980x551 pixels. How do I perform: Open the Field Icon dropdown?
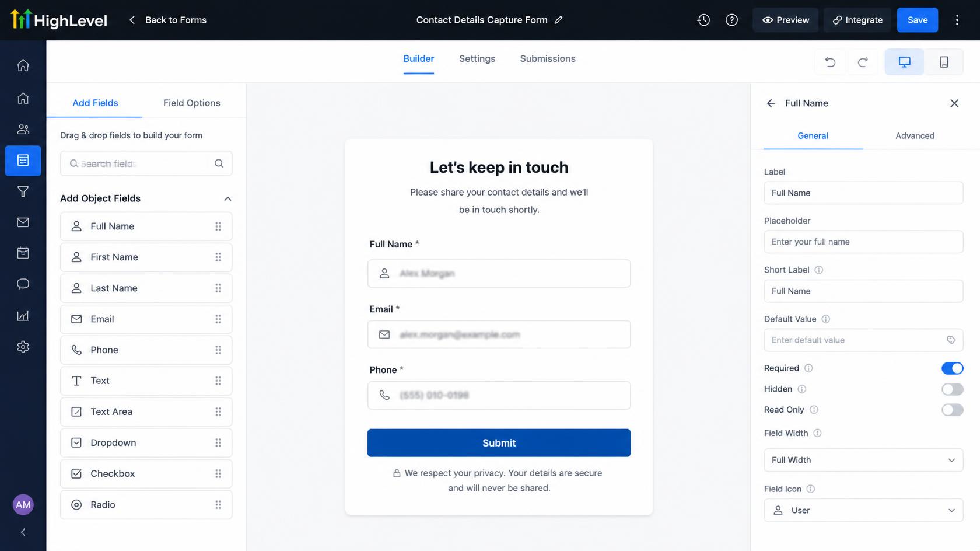(x=863, y=510)
